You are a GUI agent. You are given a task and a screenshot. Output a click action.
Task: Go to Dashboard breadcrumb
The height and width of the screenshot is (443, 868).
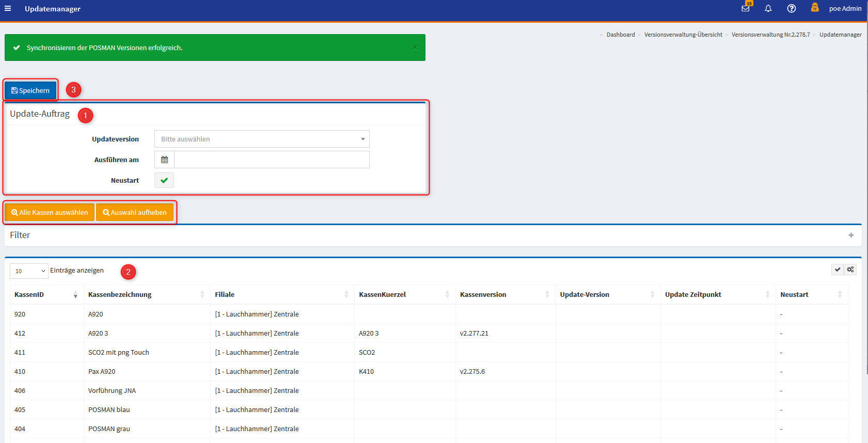point(620,35)
